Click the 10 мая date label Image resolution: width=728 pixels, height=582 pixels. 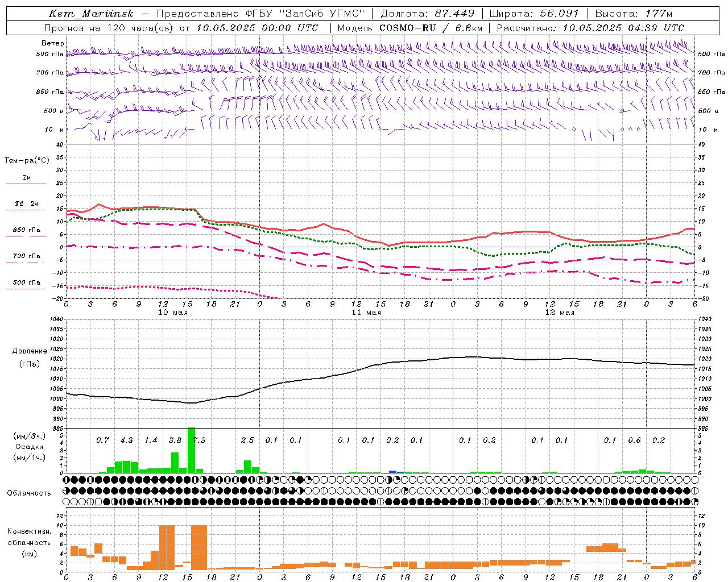(x=173, y=313)
